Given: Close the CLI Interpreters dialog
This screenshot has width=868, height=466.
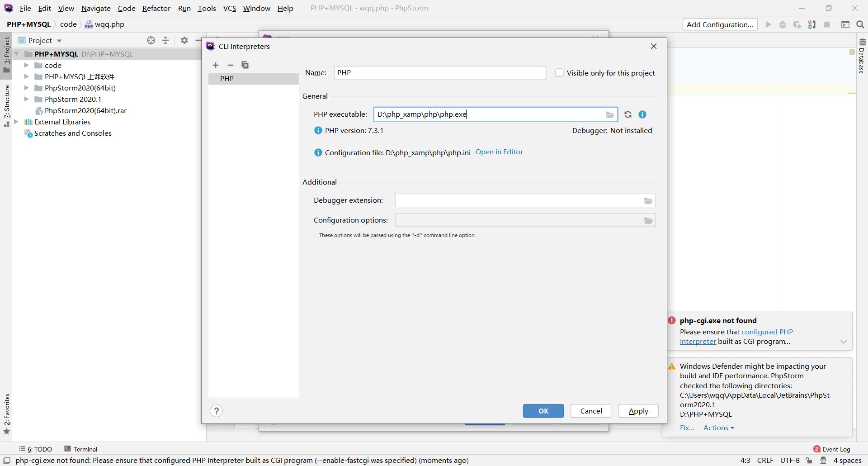Looking at the screenshot, I should 654,46.
